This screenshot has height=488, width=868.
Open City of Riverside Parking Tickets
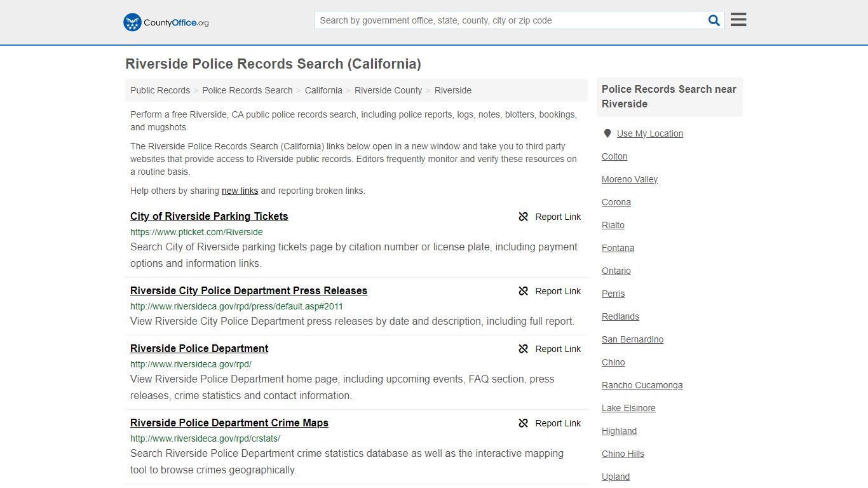click(209, 216)
